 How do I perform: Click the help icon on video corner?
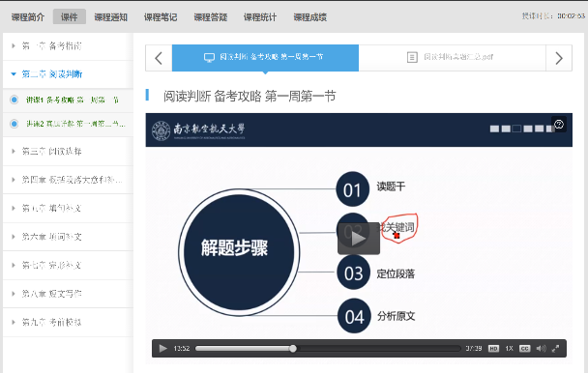tap(559, 124)
